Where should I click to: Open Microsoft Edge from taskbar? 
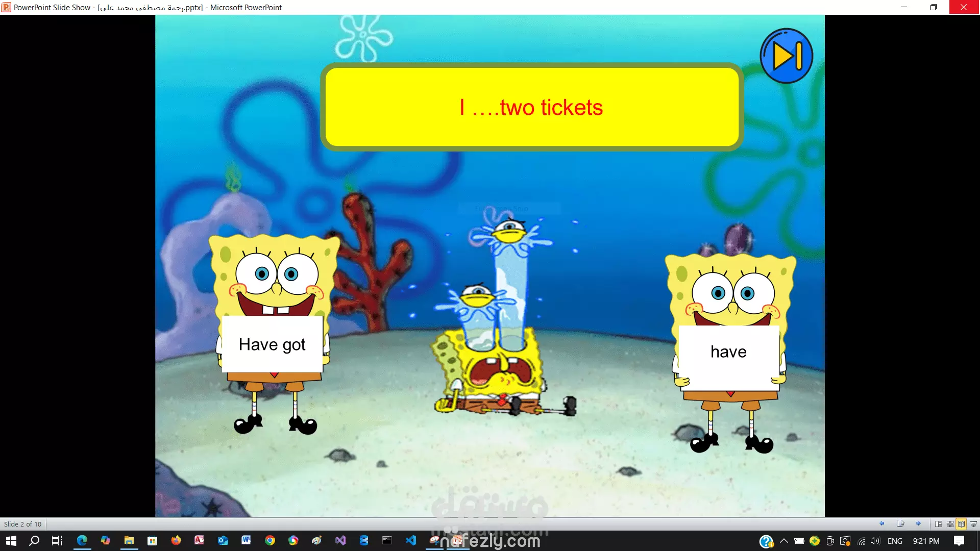82,540
